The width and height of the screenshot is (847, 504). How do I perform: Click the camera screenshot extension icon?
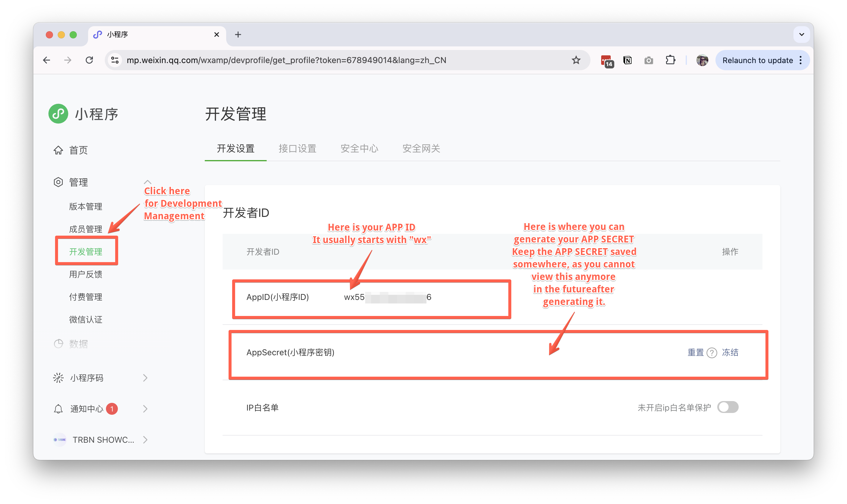coord(649,60)
